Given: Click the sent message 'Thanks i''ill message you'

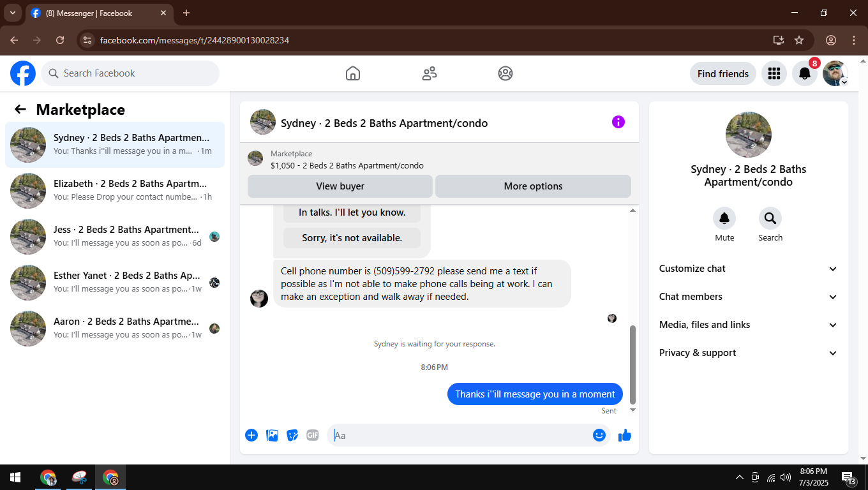Looking at the screenshot, I should pyautogui.click(x=535, y=394).
